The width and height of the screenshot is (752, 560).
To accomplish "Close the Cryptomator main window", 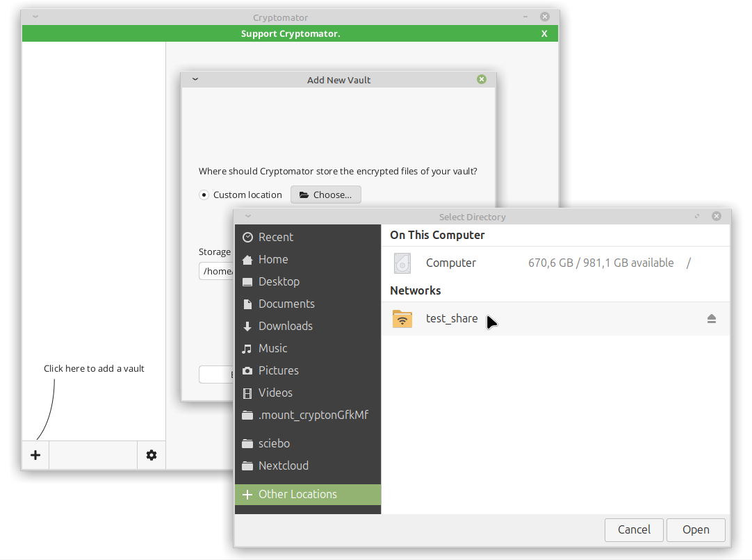I will pyautogui.click(x=545, y=17).
